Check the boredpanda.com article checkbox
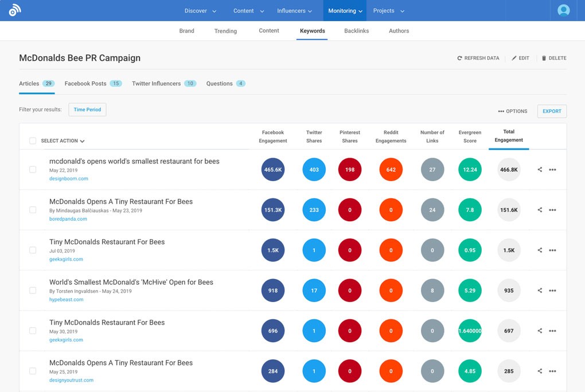The image size is (585, 392). [33, 210]
